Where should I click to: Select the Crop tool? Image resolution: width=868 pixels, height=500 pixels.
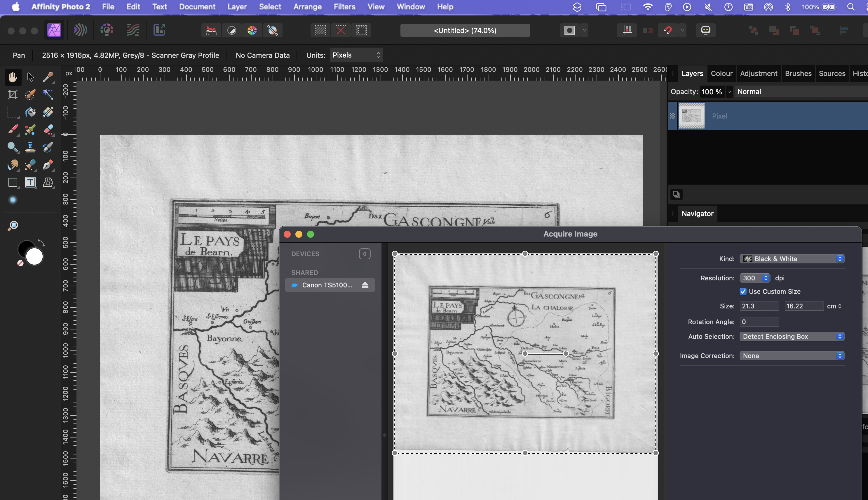tap(13, 94)
